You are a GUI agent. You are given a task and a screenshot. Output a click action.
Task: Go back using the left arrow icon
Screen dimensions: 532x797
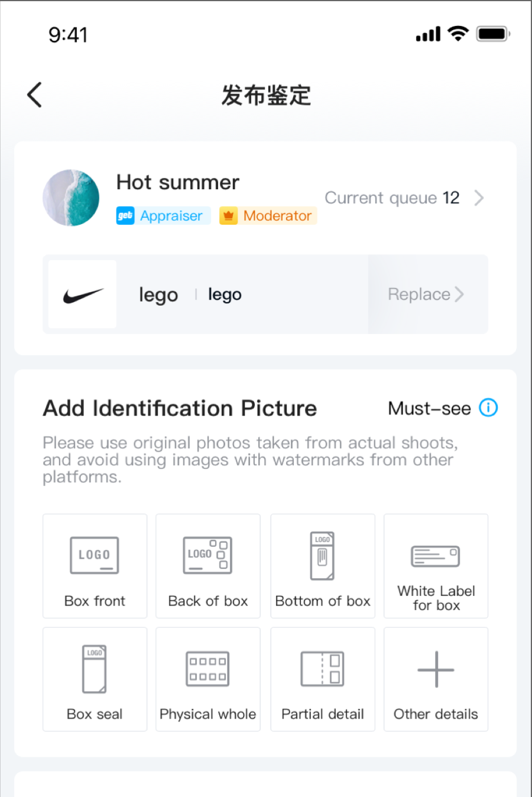coord(35,95)
